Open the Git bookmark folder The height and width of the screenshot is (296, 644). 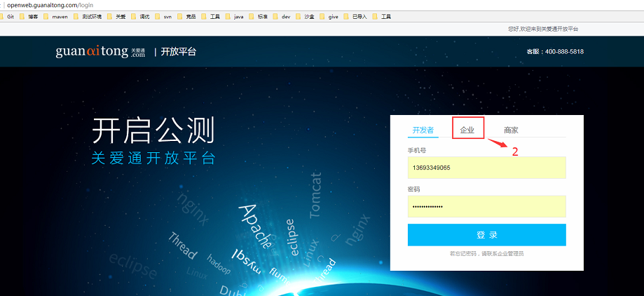pos(8,17)
